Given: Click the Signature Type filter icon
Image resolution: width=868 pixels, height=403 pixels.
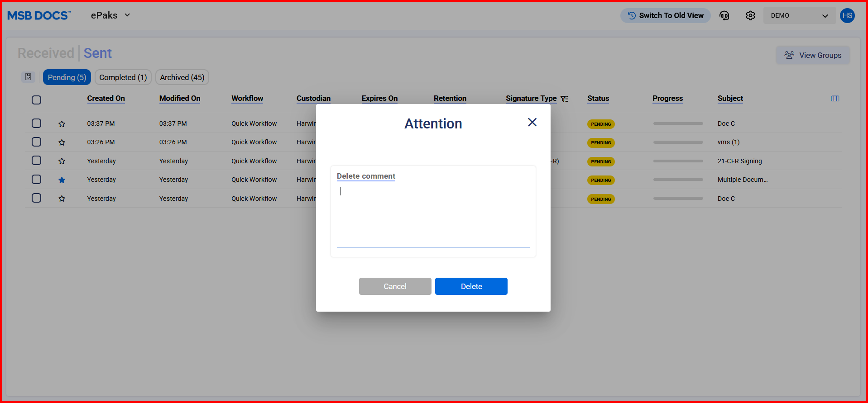Looking at the screenshot, I should (x=564, y=99).
